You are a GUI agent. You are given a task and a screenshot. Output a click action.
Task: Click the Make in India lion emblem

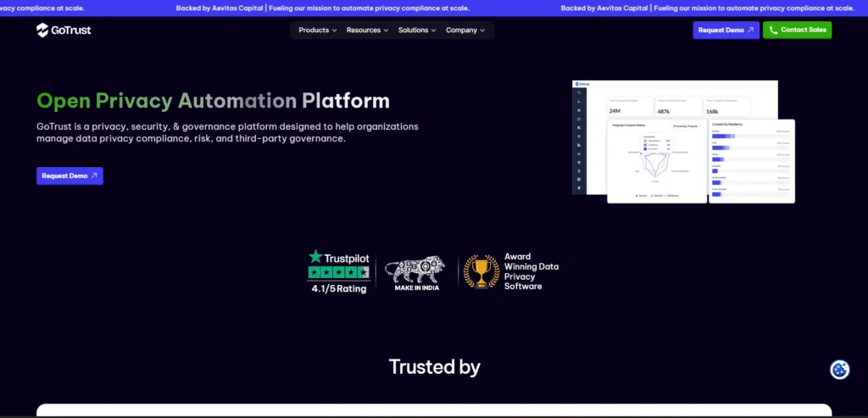(415, 269)
